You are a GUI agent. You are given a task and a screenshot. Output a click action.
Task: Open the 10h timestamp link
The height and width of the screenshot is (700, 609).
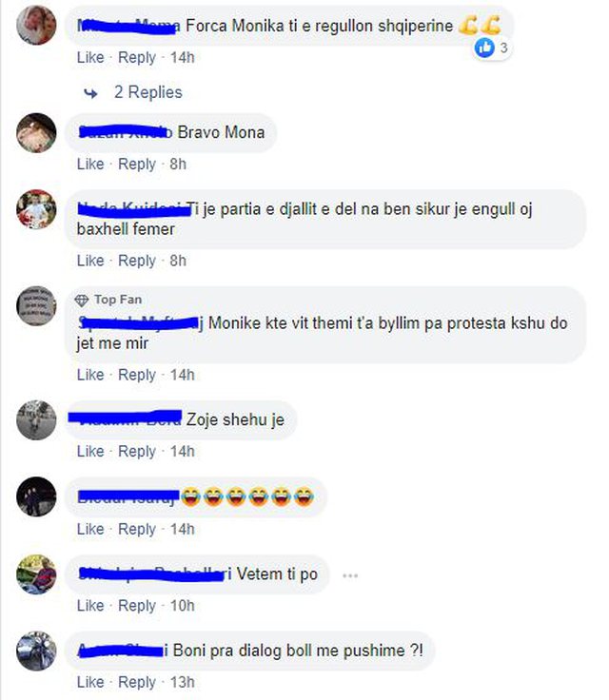[x=183, y=606]
